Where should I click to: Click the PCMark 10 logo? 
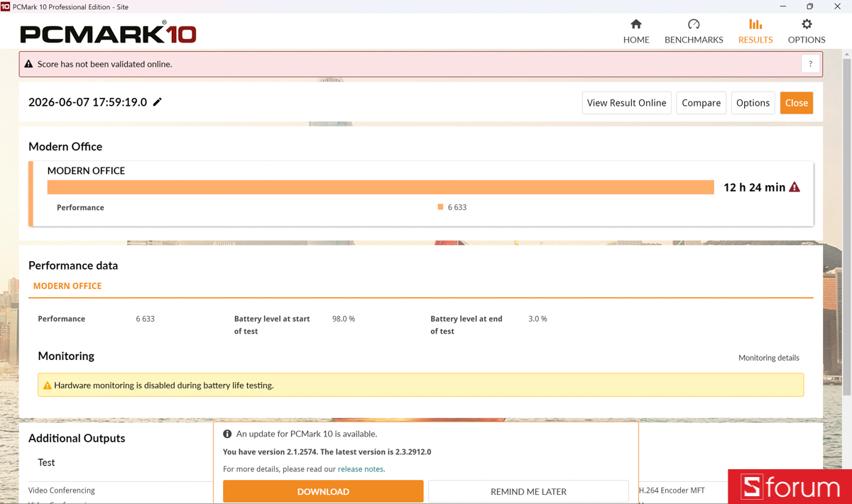pos(108,32)
